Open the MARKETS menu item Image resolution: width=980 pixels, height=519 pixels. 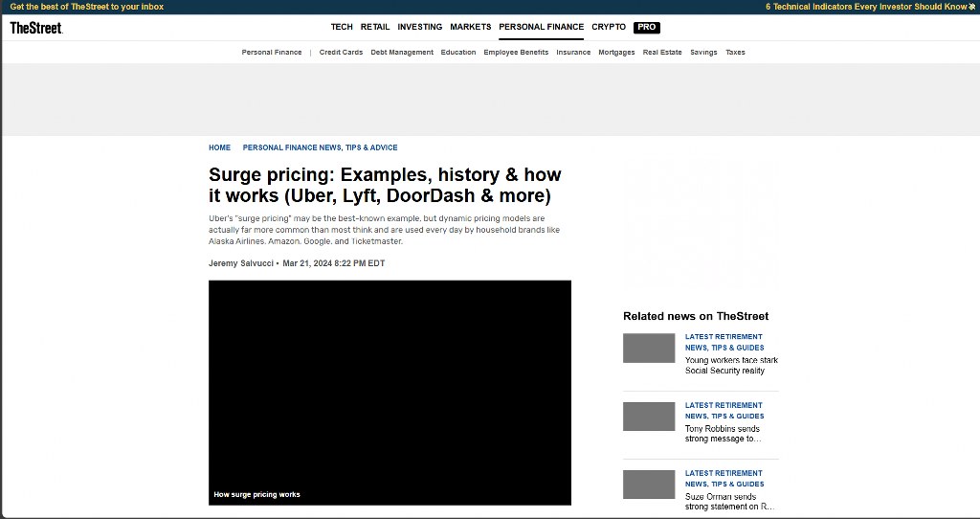[x=471, y=27]
